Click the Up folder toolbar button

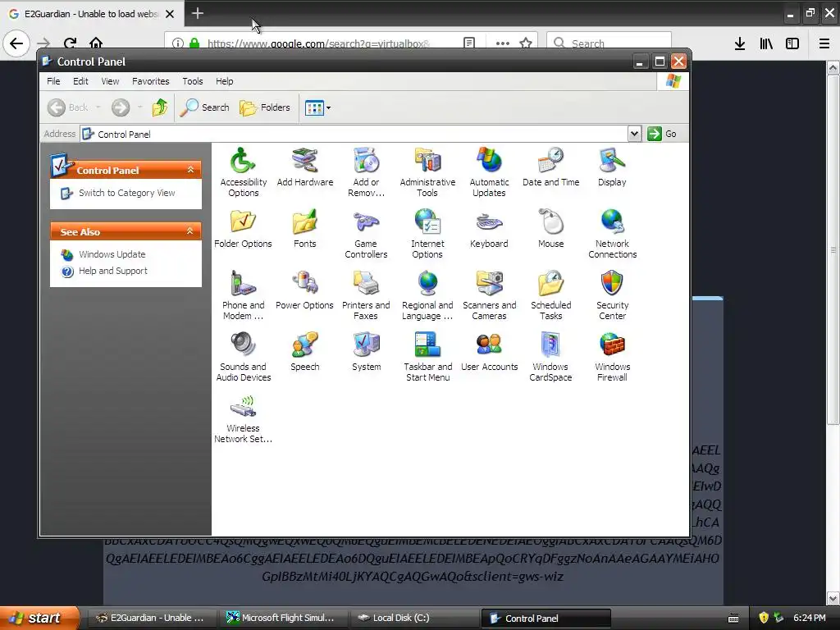(160, 107)
